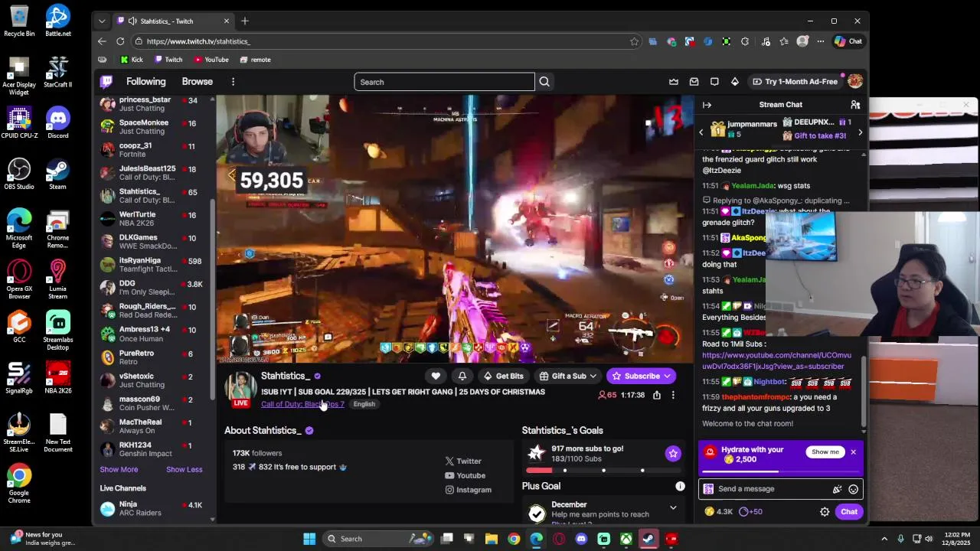Screen dimensions: 980x551
Task: Click the YouTube channel link in chat
Action: pyautogui.click(x=776, y=360)
